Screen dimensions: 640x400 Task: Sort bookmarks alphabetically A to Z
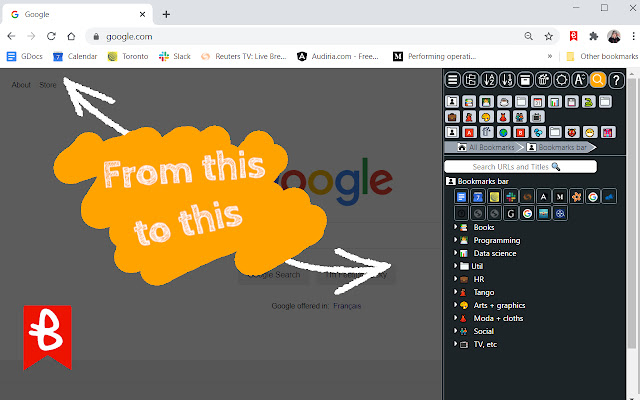click(x=489, y=80)
